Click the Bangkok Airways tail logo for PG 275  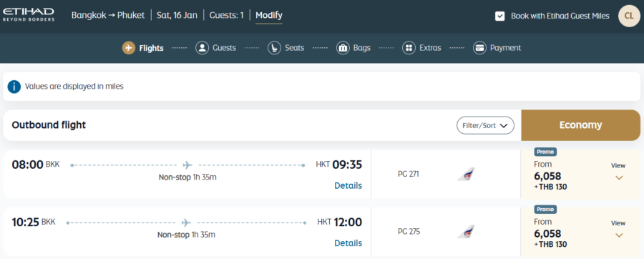(x=466, y=232)
